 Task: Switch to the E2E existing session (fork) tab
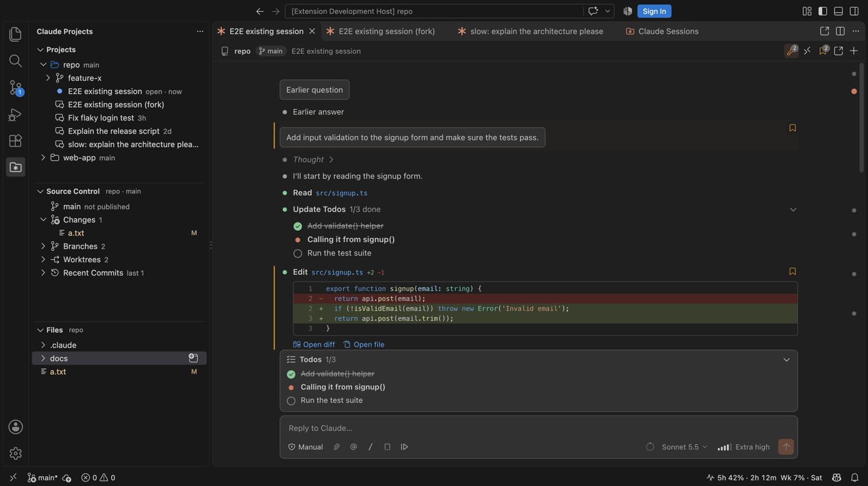[x=386, y=31]
